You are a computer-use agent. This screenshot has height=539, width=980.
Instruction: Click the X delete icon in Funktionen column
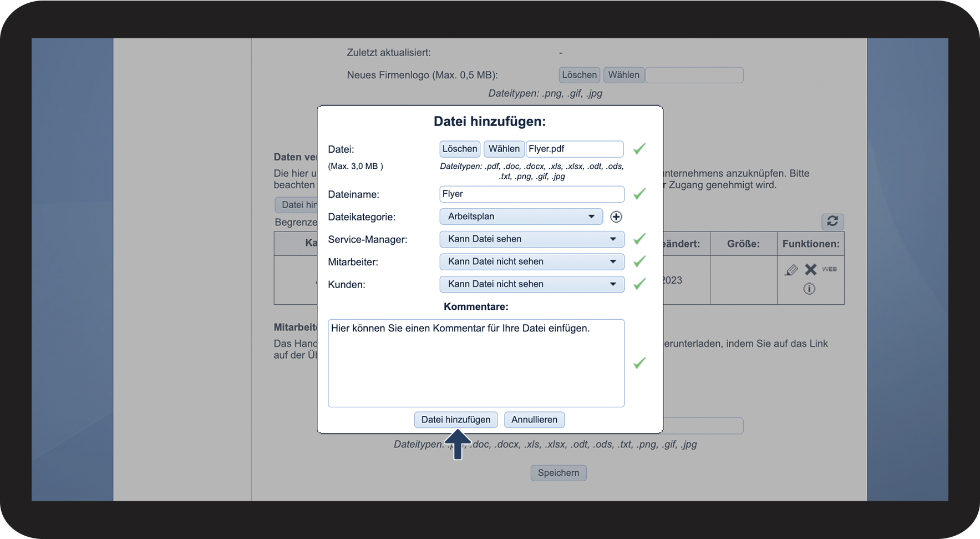(x=810, y=270)
